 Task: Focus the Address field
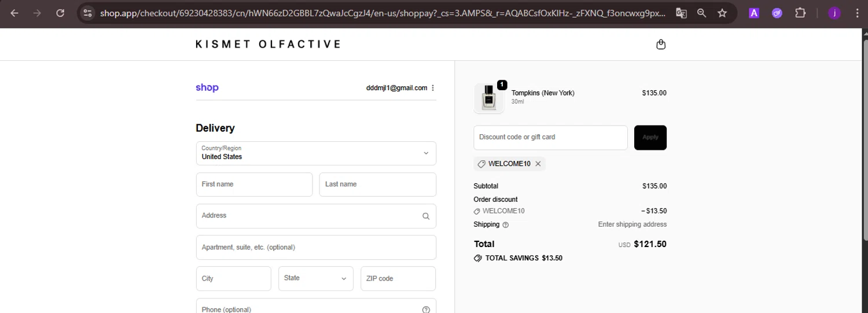316,216
